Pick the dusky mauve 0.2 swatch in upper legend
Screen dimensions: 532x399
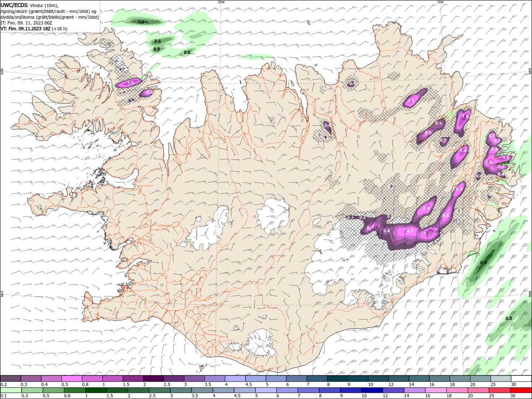10,379
